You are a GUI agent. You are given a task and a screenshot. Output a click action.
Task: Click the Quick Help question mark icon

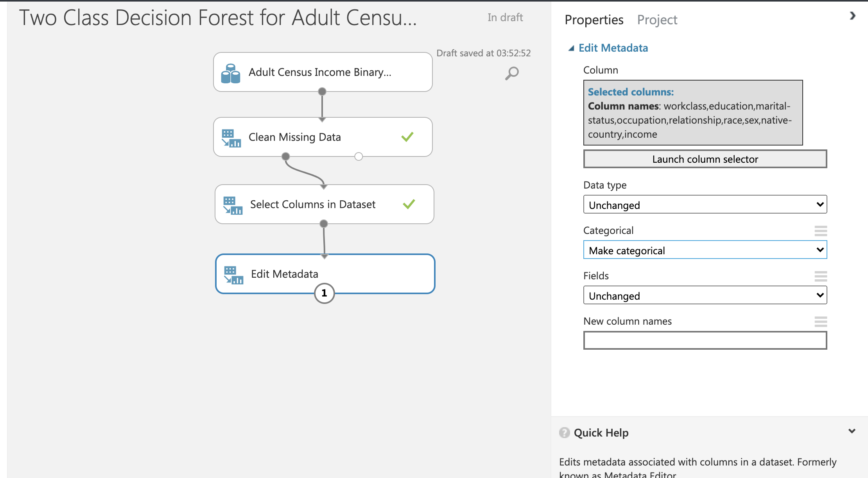pyautogui.click(x=564, y=433)
